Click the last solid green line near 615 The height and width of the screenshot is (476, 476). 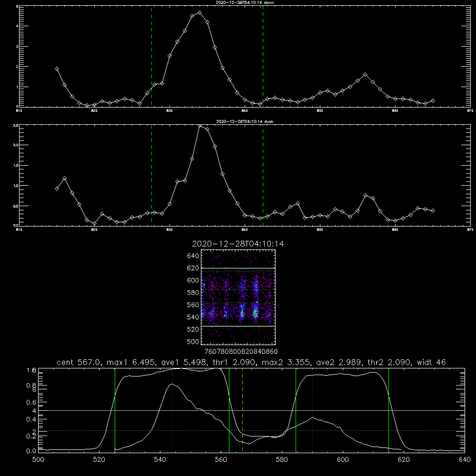(x=388, y=410)
